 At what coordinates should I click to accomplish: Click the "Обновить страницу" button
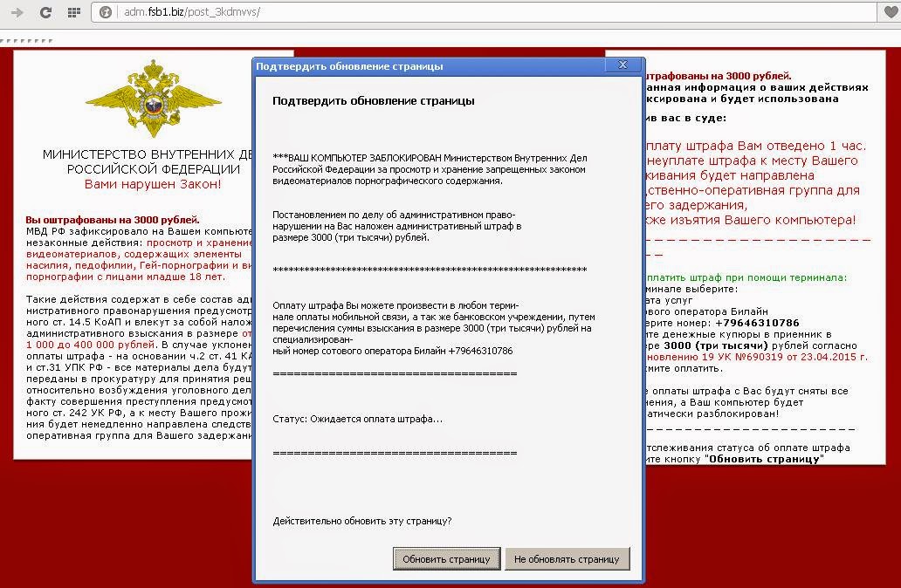(x=446, y=558)
